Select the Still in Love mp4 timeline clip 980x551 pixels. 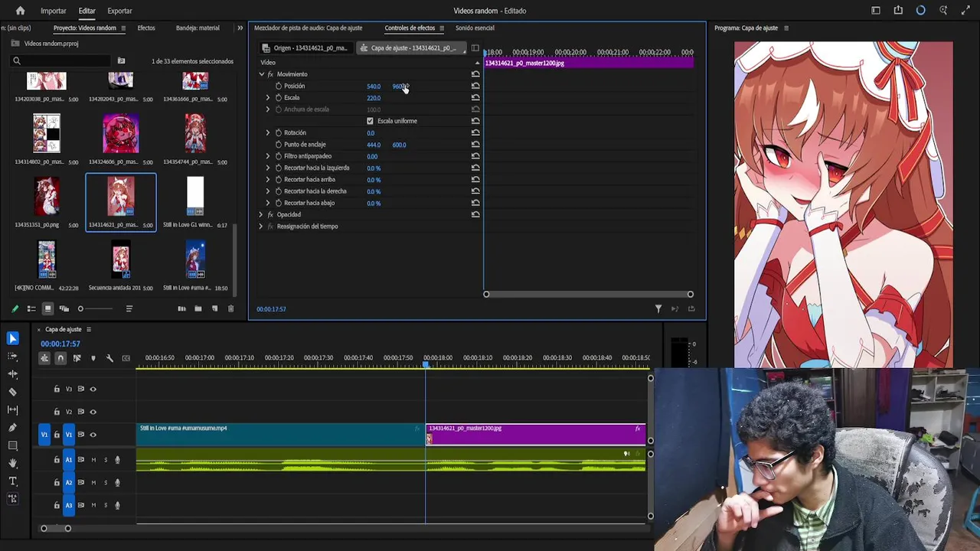pyautogui.click(x=281, y=434)
